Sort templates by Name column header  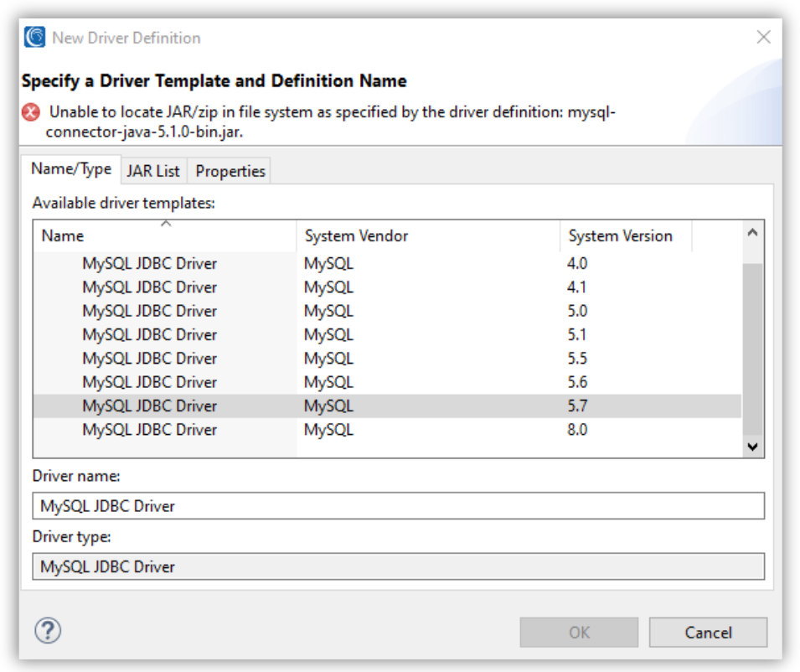coord(165,235)
